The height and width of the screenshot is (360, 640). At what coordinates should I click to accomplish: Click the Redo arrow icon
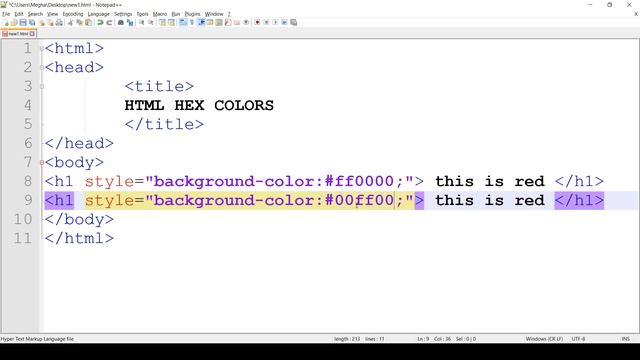[109, 22]
